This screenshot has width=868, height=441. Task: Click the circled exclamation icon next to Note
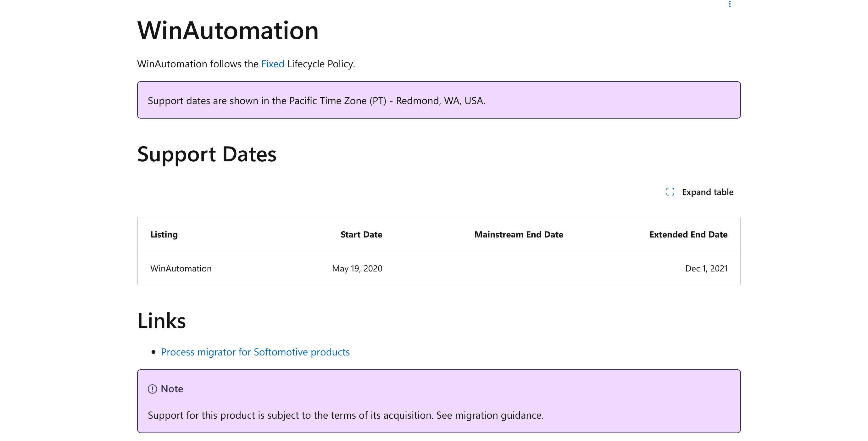tap(152, 389)
